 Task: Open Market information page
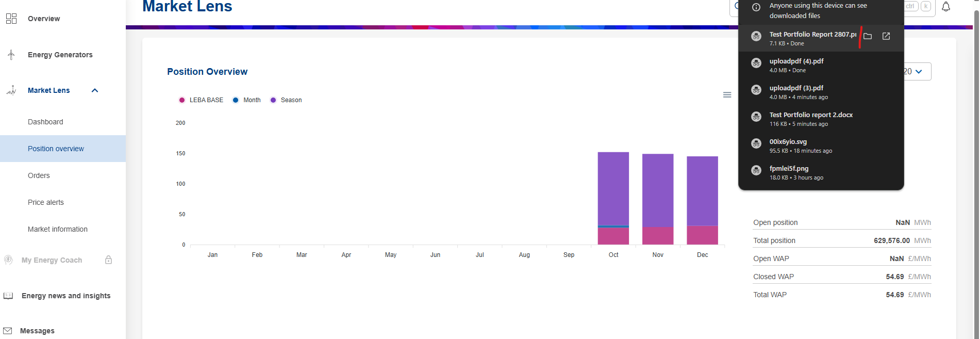tap(58, 229)
